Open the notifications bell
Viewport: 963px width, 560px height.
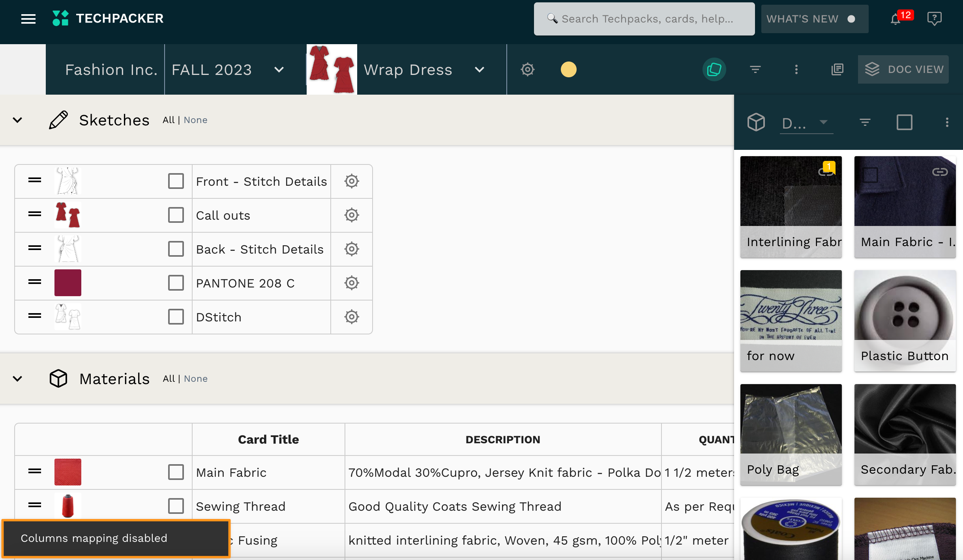(896, 19)
